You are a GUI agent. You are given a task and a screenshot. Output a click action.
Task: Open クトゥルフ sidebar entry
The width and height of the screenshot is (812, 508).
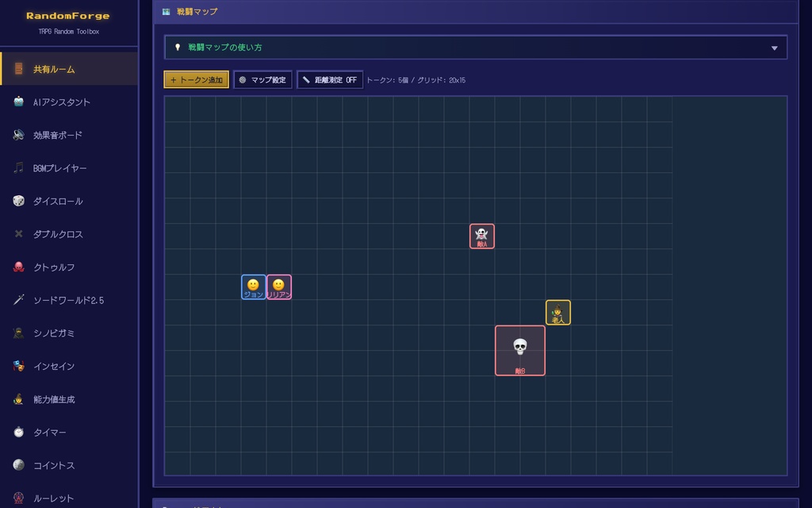tap(69, 267)
